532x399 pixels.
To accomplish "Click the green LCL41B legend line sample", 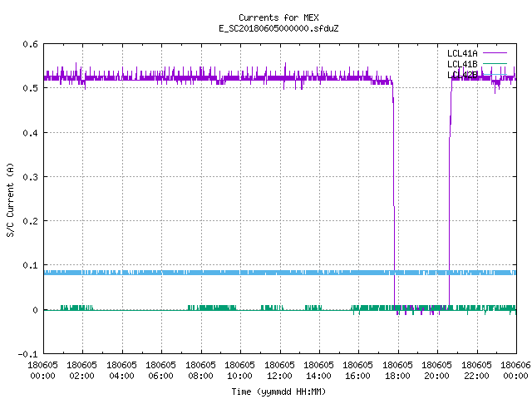I will [x=495, y=64].
